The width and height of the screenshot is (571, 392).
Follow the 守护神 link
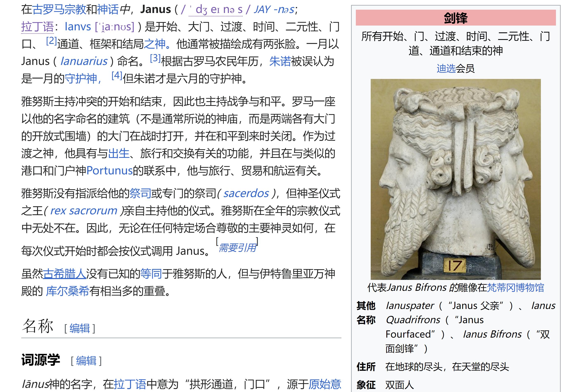(81, 79)
